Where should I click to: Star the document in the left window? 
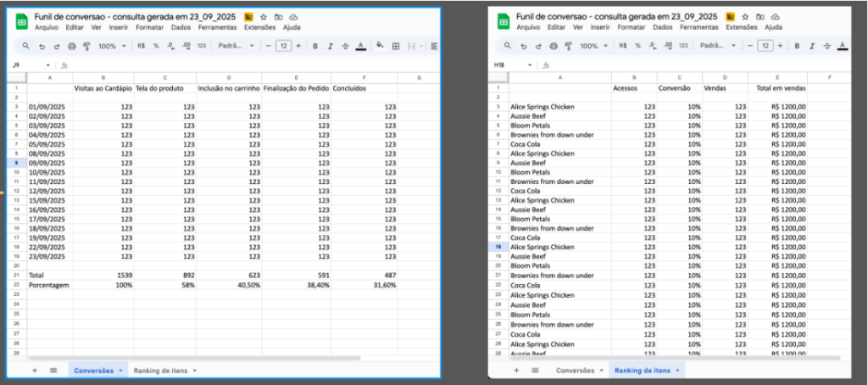[x=264, y=17]
